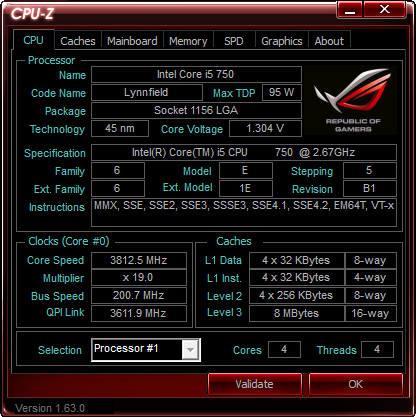Click the Validate button
This screenshot has width=416, height=417.
coord(255,384)
